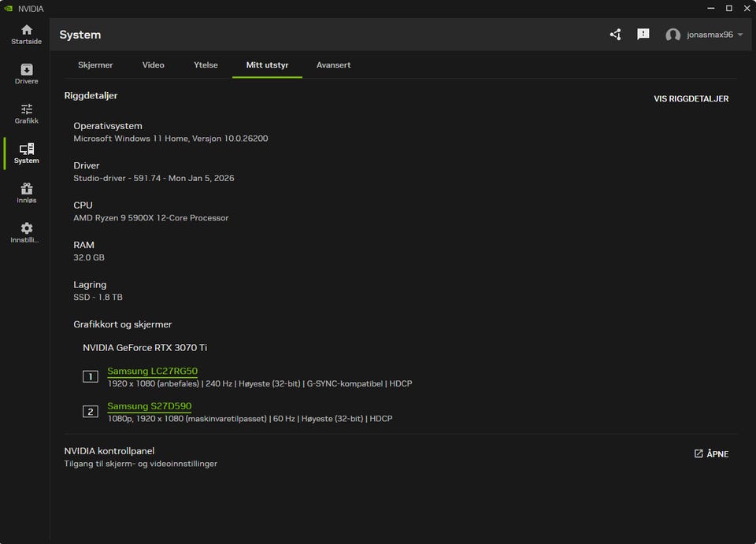Screen dimensions: 756x544
Task: Click display number 2 icon
Action: 90,412
